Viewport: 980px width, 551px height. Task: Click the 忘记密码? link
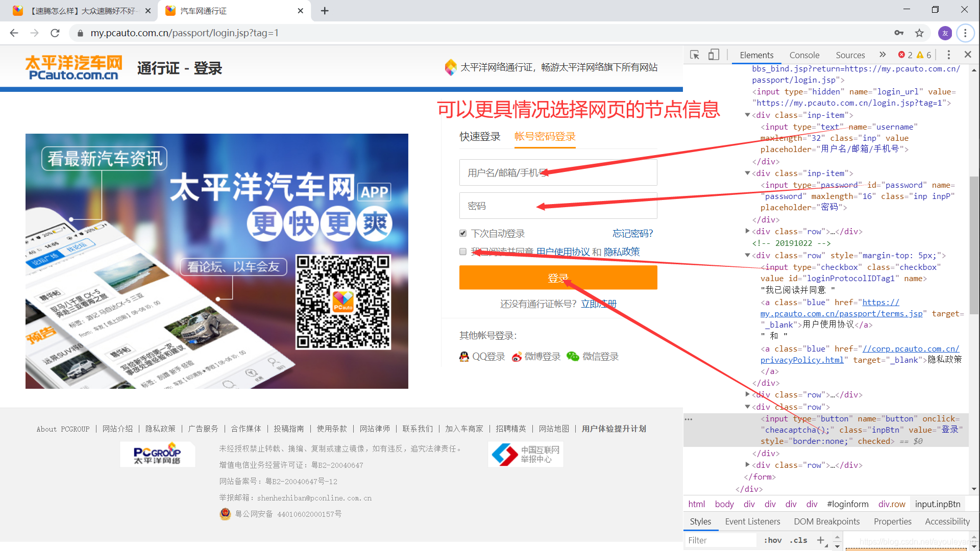click(632, 233)
